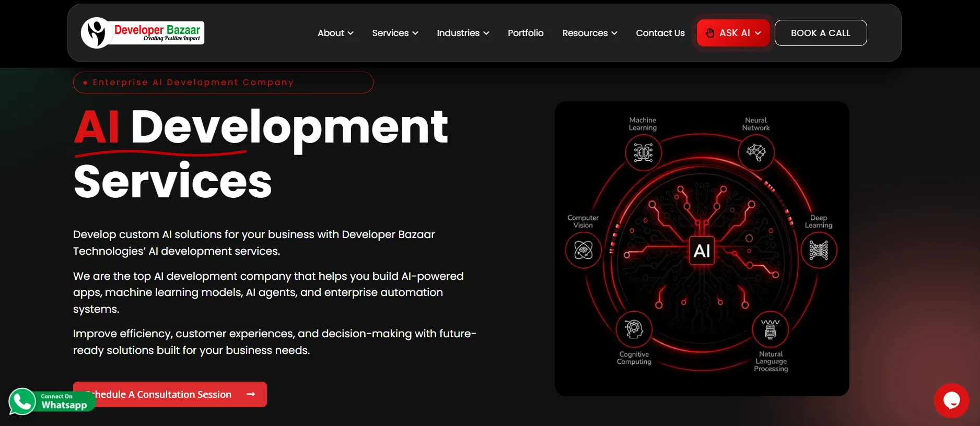Click the Cognitive Computing gear-head icon

click(634, 329)
